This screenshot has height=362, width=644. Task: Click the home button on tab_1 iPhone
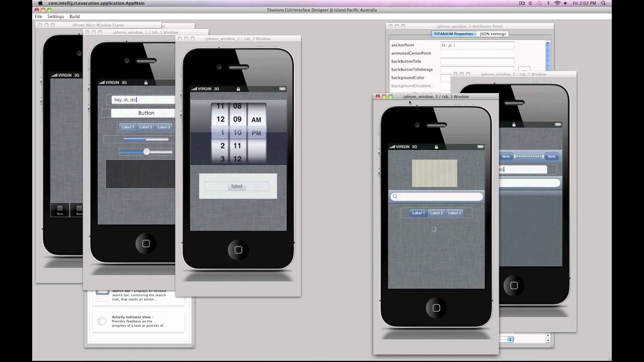pos(146,244)
